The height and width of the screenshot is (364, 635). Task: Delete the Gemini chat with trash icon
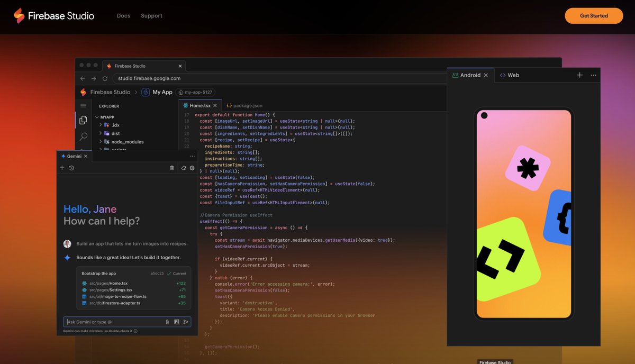tap(172, 168)
